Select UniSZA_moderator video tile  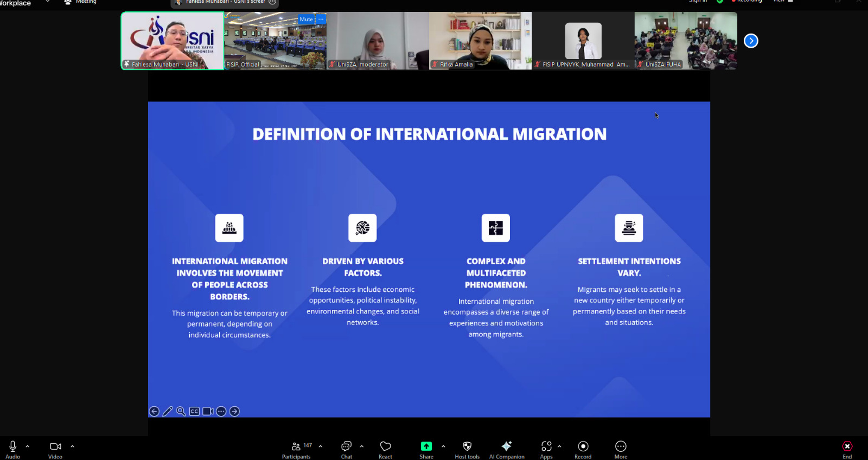click(378, 41)
